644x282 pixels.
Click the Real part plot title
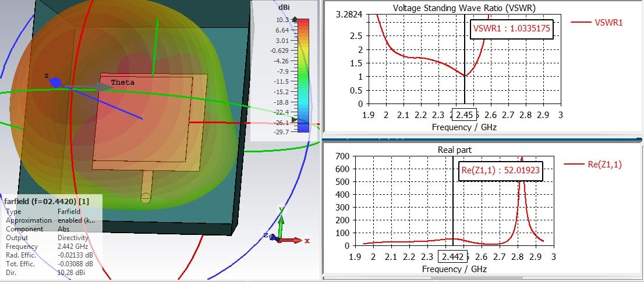click(454, 150)
